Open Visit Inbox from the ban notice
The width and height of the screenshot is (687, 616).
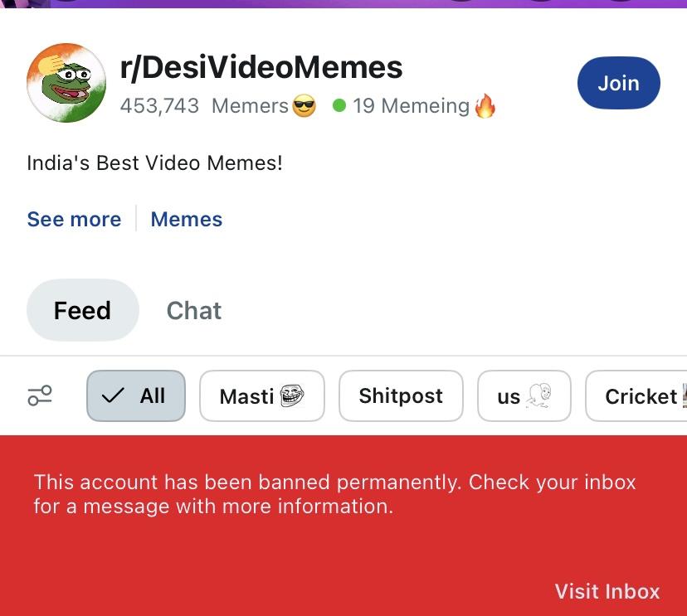607,591
